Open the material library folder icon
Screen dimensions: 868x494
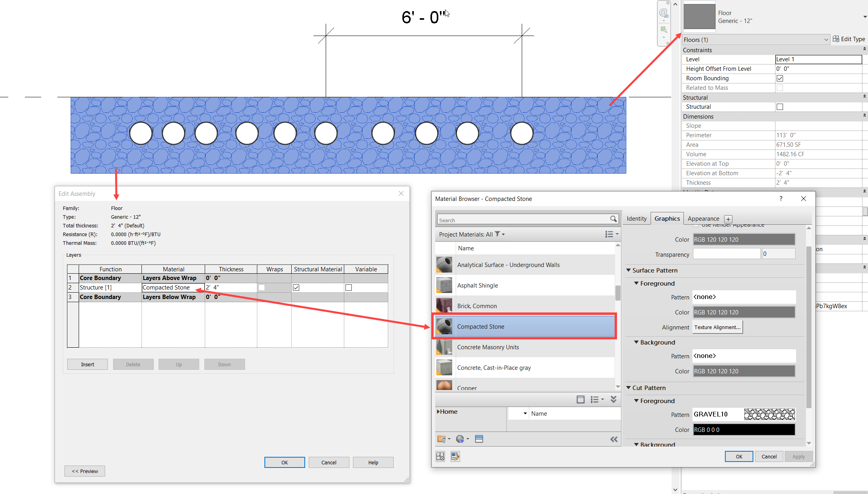(x=442, y=439)
